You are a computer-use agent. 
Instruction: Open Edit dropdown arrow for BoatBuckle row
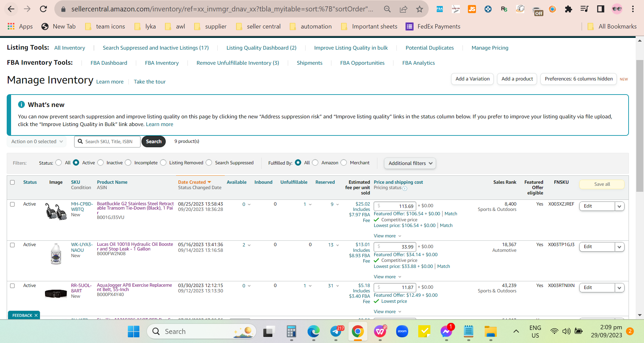pos(619,206)
